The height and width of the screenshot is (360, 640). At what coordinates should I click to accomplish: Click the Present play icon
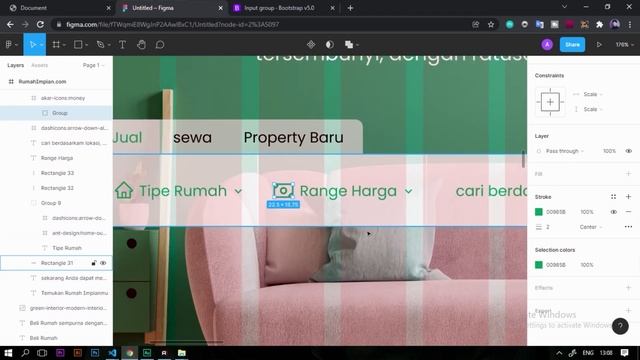click(599, 44)
